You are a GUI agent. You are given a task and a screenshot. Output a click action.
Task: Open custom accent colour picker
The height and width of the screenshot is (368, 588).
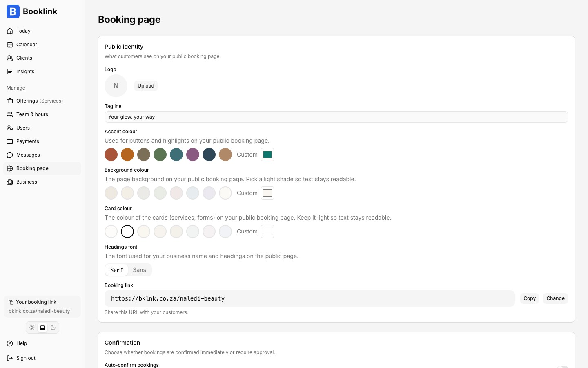(x=267, y=155)
